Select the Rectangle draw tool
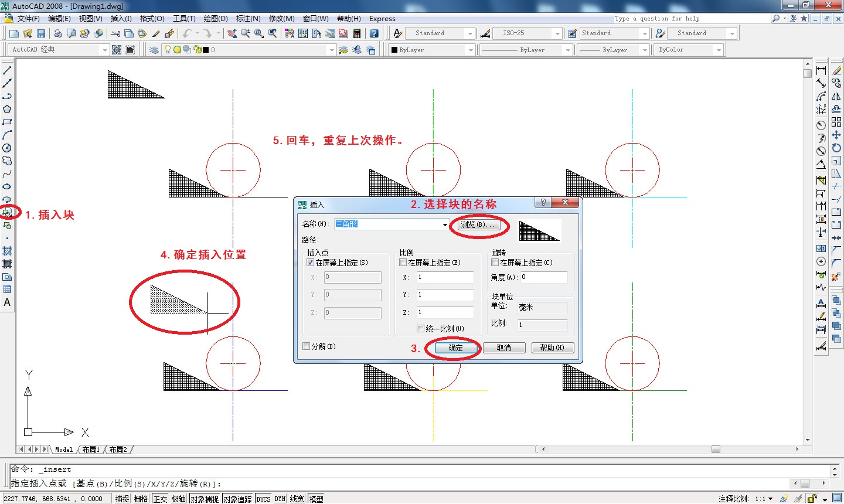 7,122
